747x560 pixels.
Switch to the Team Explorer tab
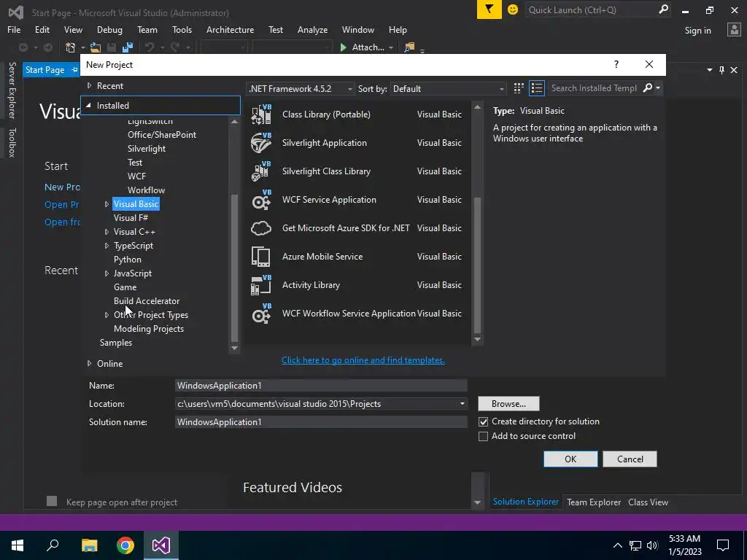point(594,502)
